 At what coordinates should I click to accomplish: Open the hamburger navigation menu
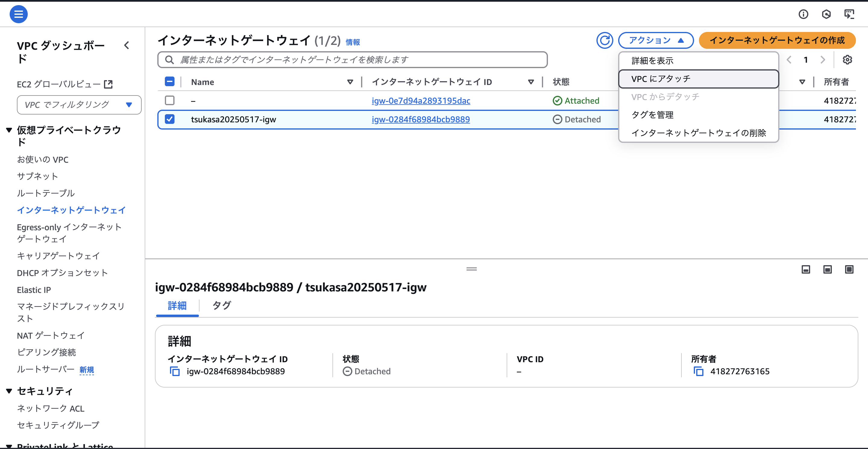pos(18,14)
